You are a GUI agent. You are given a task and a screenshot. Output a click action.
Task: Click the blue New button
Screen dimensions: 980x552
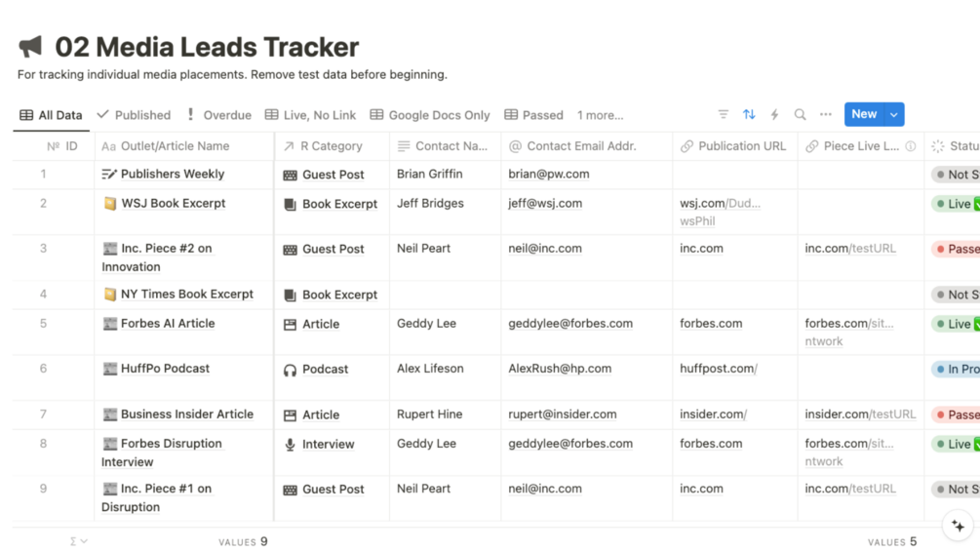pos(863,115)
